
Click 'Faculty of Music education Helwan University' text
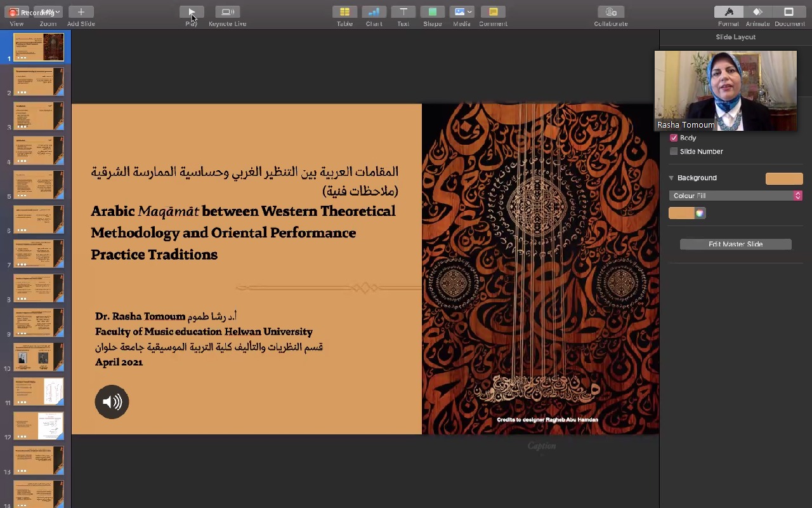coord(204,331)
